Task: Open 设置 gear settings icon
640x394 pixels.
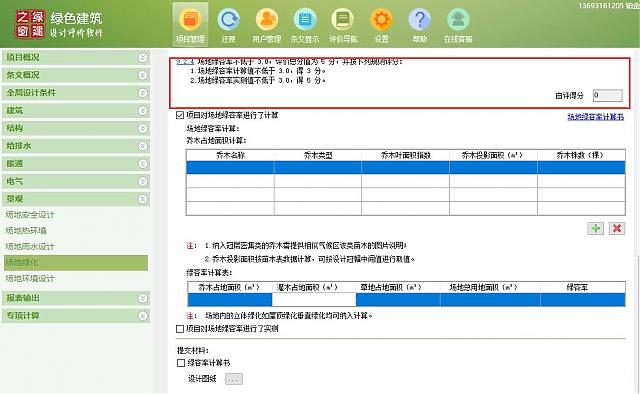Action: [381, 20]
